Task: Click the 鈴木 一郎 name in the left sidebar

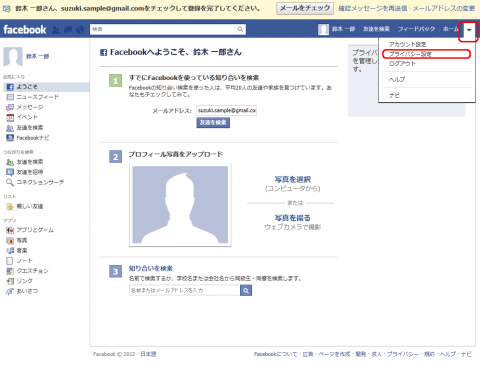Action: (38, 56)
